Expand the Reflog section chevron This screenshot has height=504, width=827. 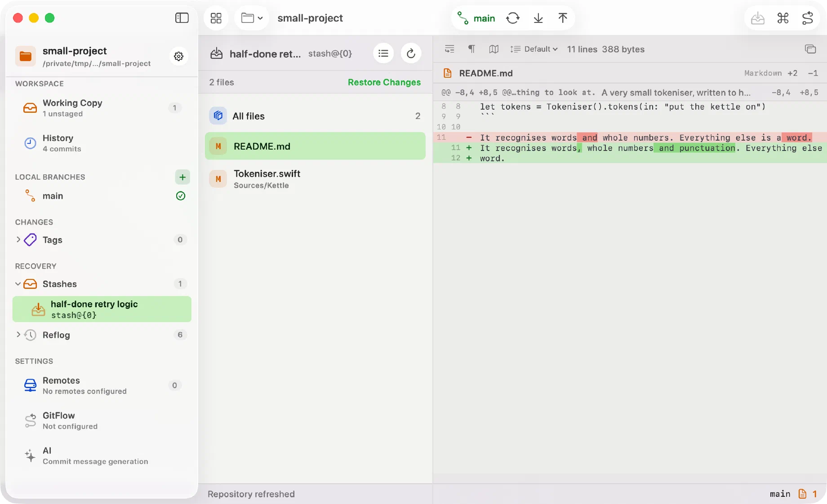[x=18, y=335]
